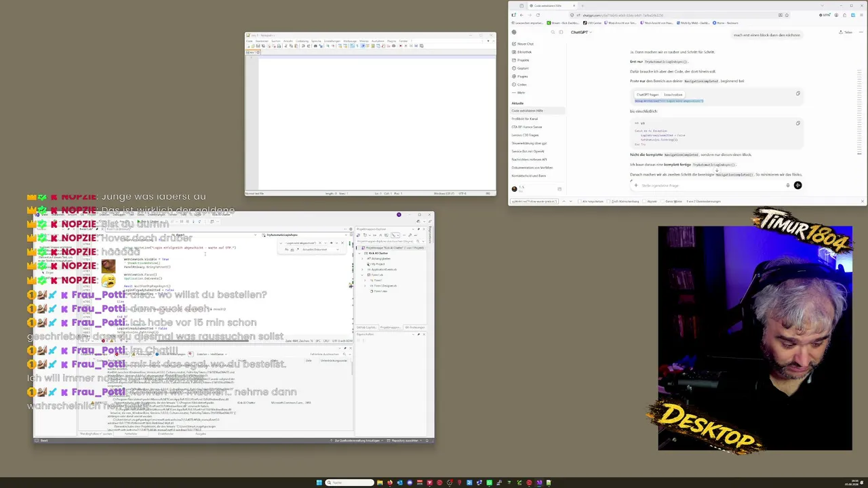
Task: Expand Form1.vb node in Solution Explorer
Action: pyautogui.click(x=362, y=275)
